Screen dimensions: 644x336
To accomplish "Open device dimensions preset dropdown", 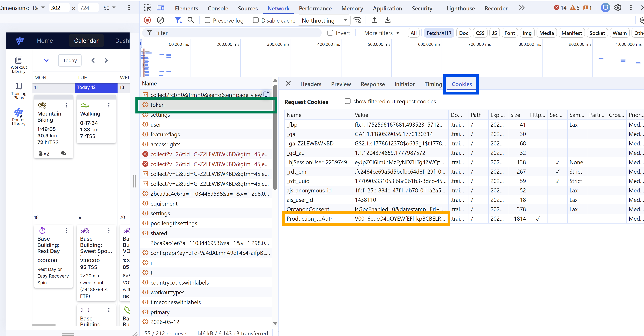I will (39, 8).
